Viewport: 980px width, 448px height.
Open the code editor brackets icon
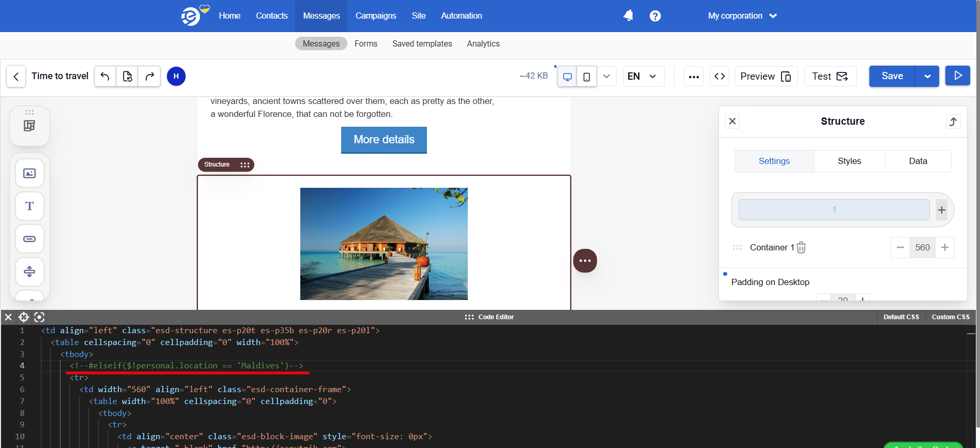719,77
